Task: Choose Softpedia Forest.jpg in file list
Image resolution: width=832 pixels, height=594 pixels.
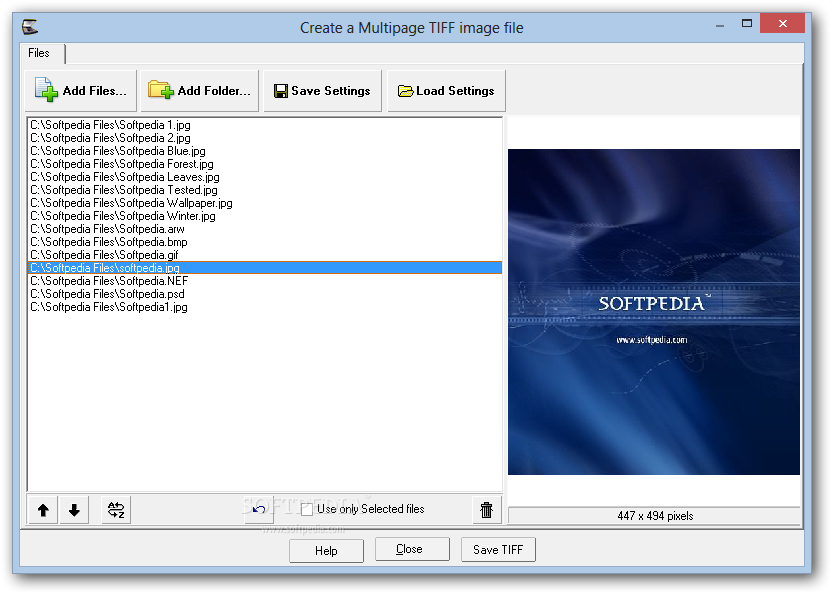Action: coord(264,164)
